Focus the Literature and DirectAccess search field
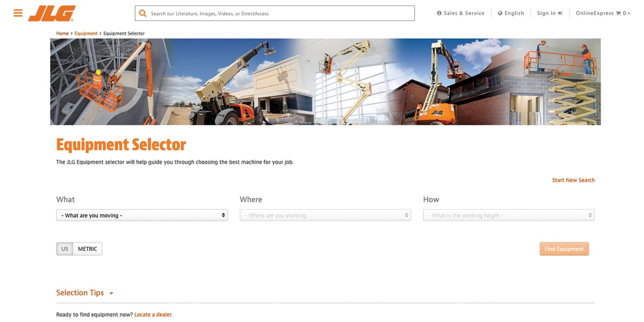Image resolution: width=644 pixels, height=322 pixels. pyautogui.click(x=275, y=13)
